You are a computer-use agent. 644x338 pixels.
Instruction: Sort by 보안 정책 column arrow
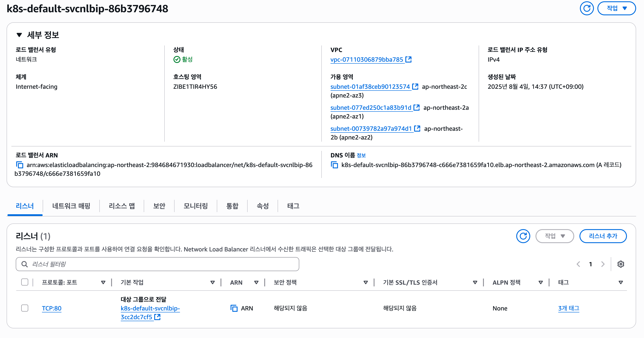point(366,282)
